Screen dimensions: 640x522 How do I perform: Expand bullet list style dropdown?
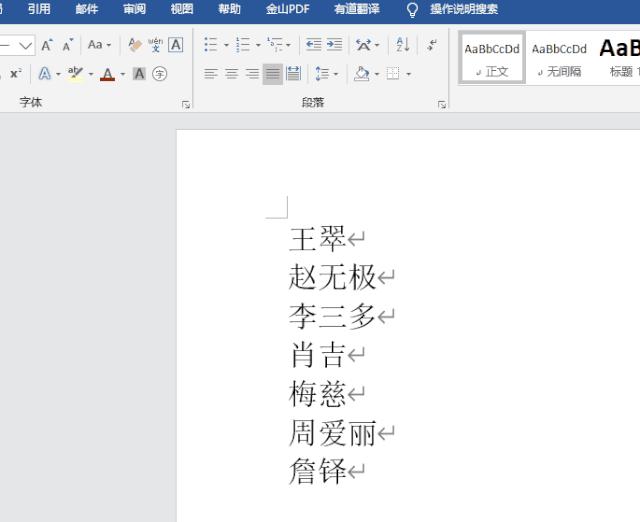coord(226,45)
